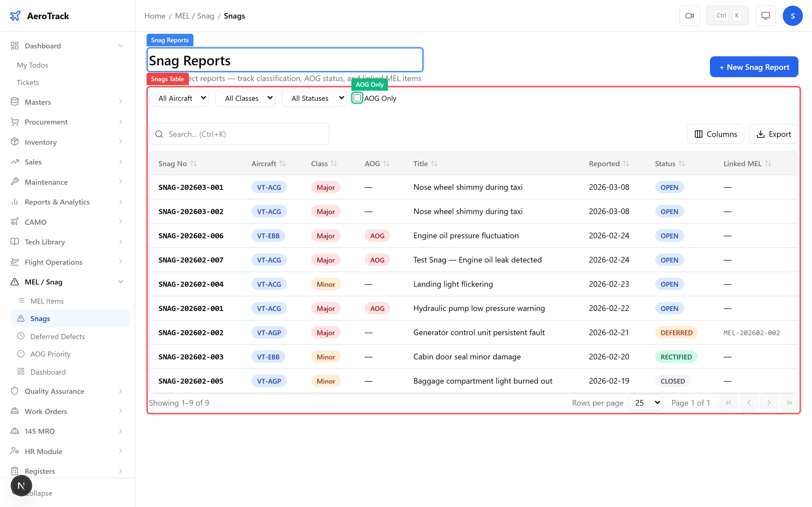Click the MEL Items list icon
Screen dimensions: 812x507
21,301
